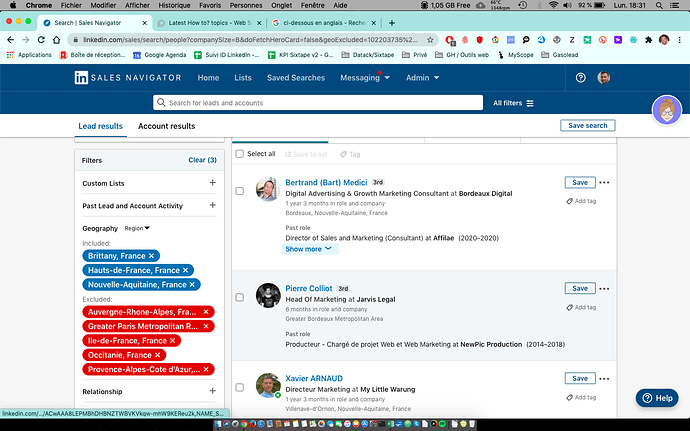
Task: Check the box next to Bertrand Medici
Action: click(239, 190)
